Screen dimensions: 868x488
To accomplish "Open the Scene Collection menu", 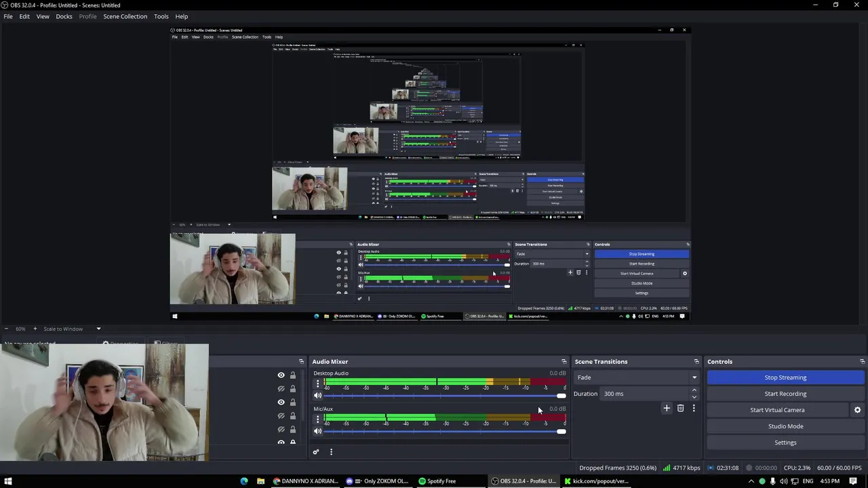I will (125, 16).
